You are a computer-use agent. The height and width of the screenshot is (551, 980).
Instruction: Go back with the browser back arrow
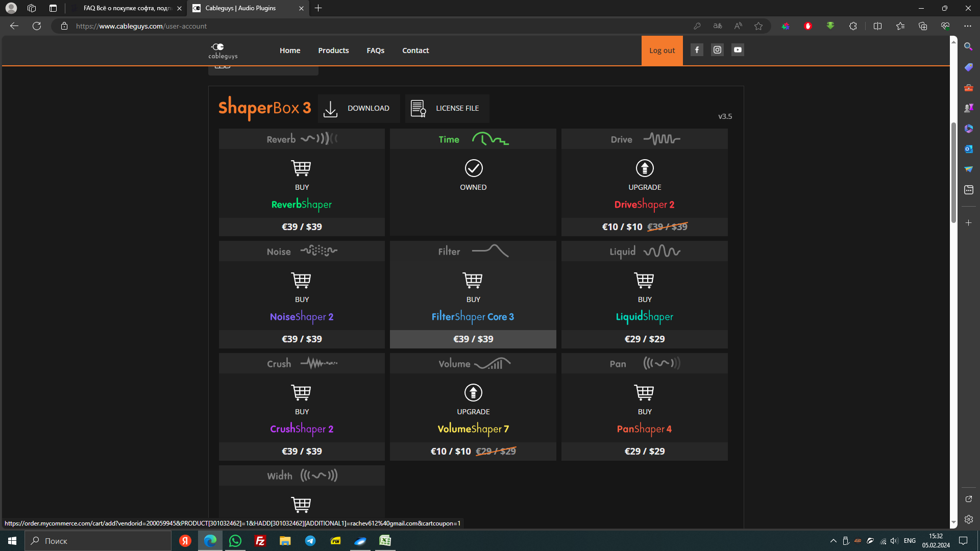[x=14, y=26]
